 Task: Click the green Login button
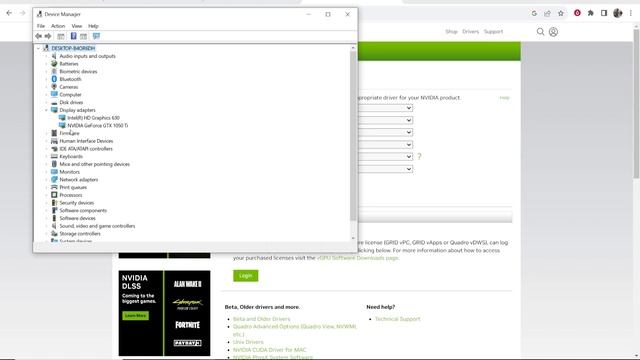(246, 276)
